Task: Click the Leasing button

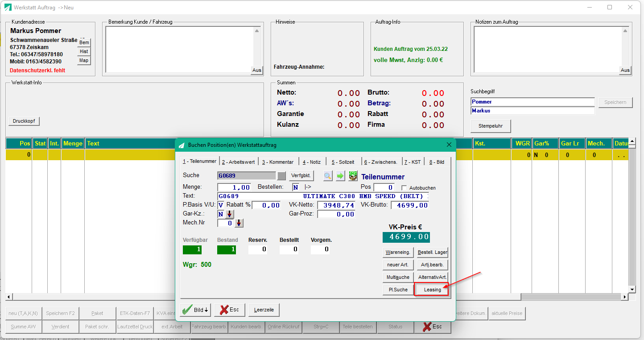Action: tap(432, 290)
